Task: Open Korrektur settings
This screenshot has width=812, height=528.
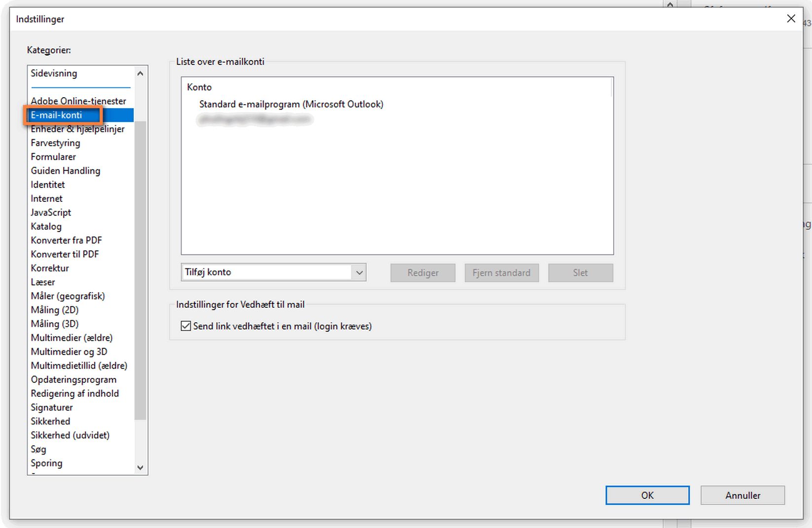Action: click(x=50, y=268)
